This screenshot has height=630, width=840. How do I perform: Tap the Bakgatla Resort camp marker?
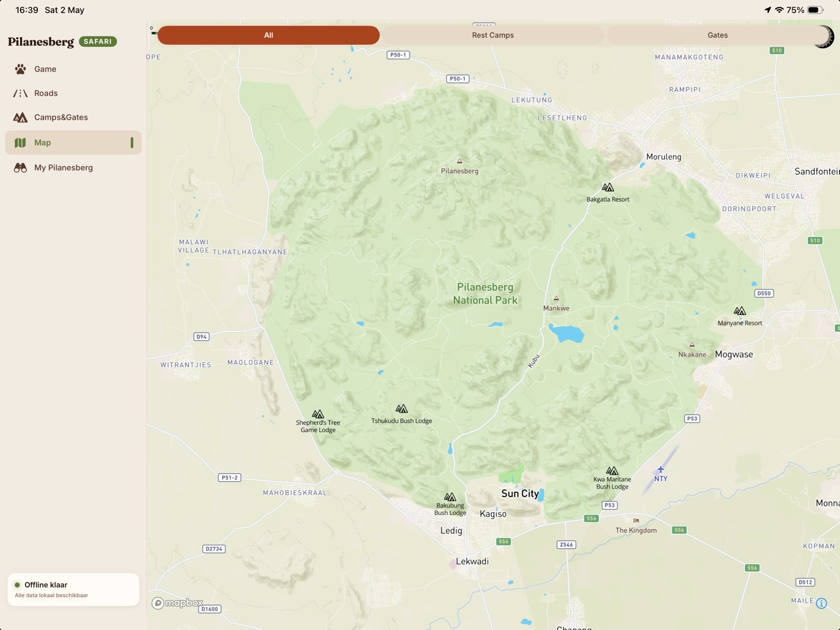608,188
